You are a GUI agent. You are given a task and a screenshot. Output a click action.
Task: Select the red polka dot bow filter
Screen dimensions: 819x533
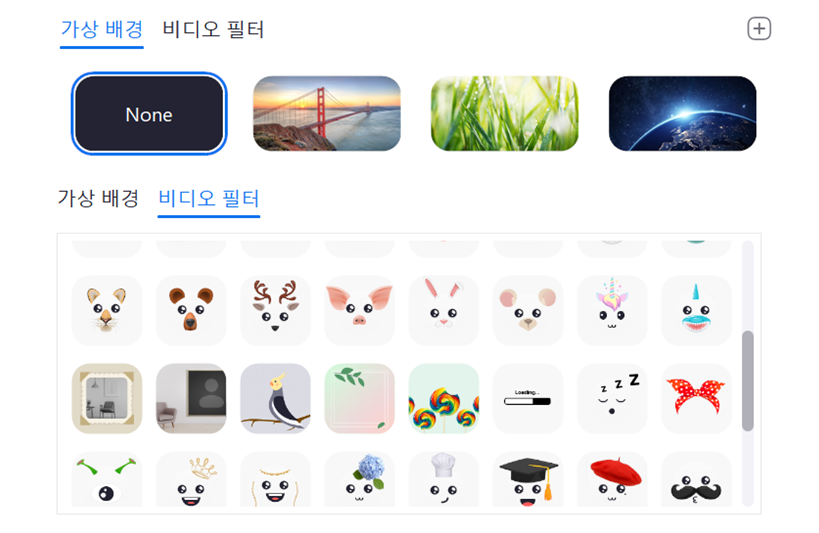point(696,399)
